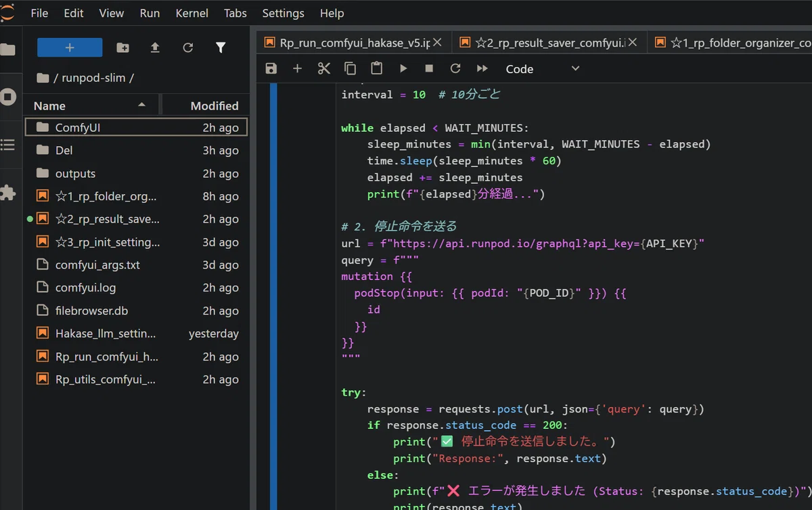Image resolution: width=812 pixels, height=510 pixels.
Task: Select the ComfyUI folder
Action: tap(136, 127)
